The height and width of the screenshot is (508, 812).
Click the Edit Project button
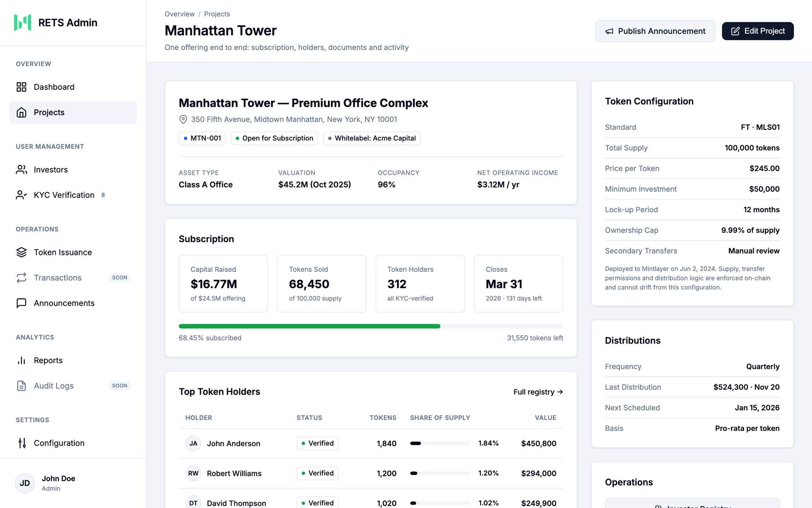click(757, 31)
